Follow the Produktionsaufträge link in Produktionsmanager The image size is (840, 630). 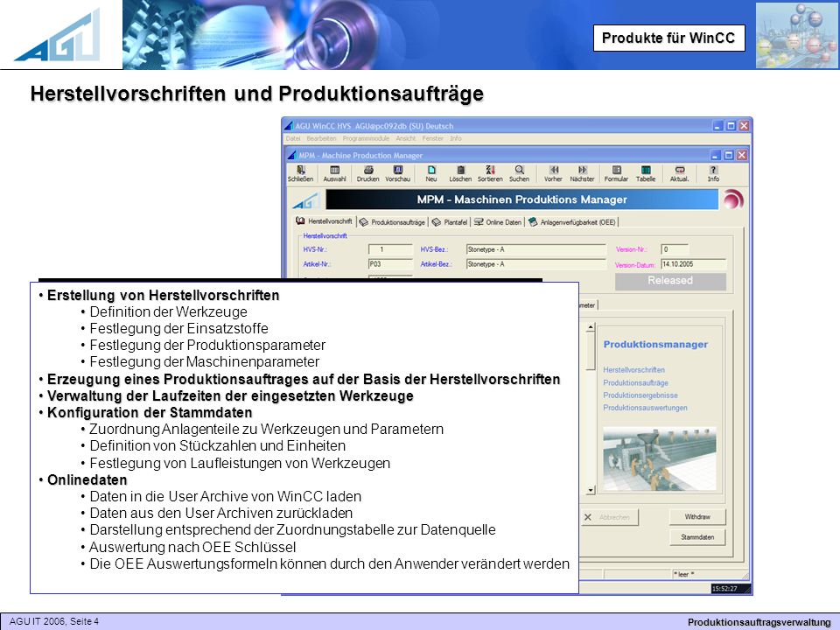click(635, 382)
